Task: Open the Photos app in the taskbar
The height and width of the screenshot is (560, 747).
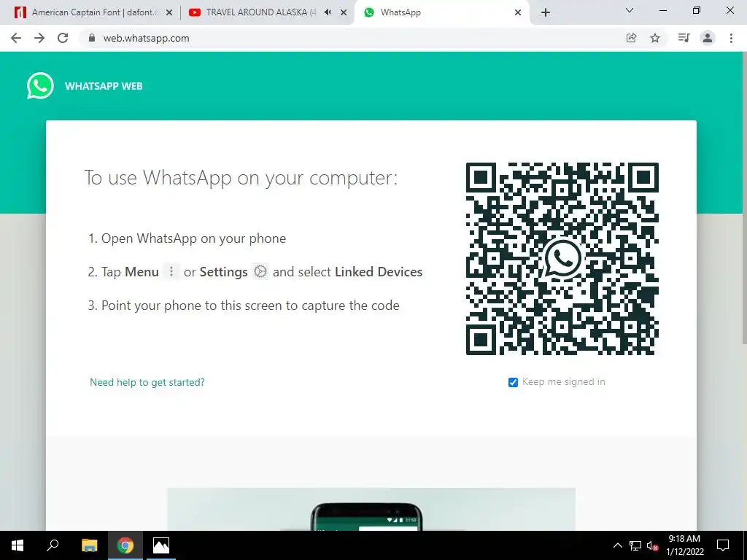Action: [x=161, y=545]
